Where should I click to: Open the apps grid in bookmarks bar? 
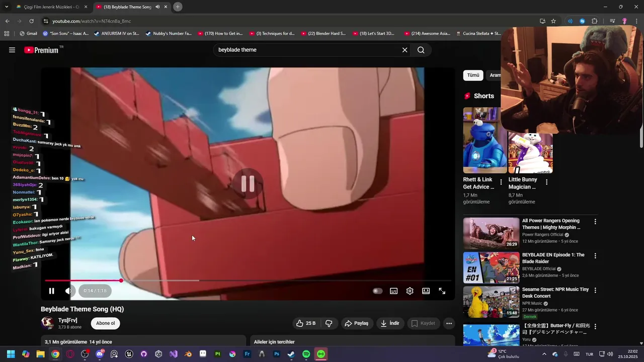tap(7, 34)
